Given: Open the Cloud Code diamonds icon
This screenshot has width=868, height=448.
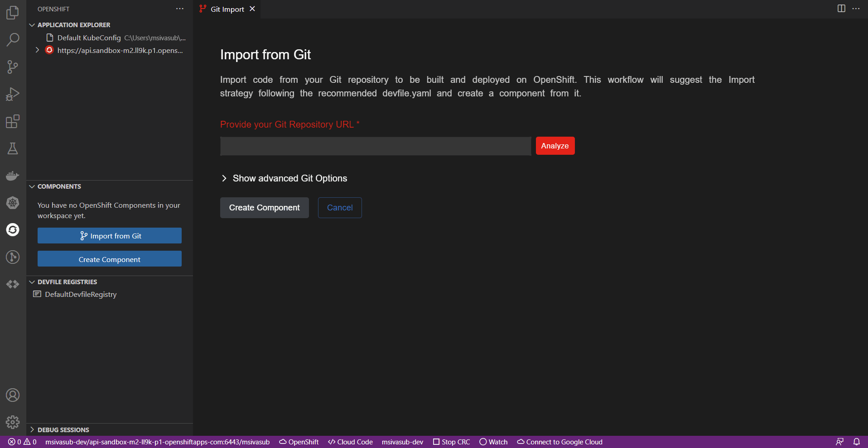Looking at the screenshot, I should click(x=13, y=284).
